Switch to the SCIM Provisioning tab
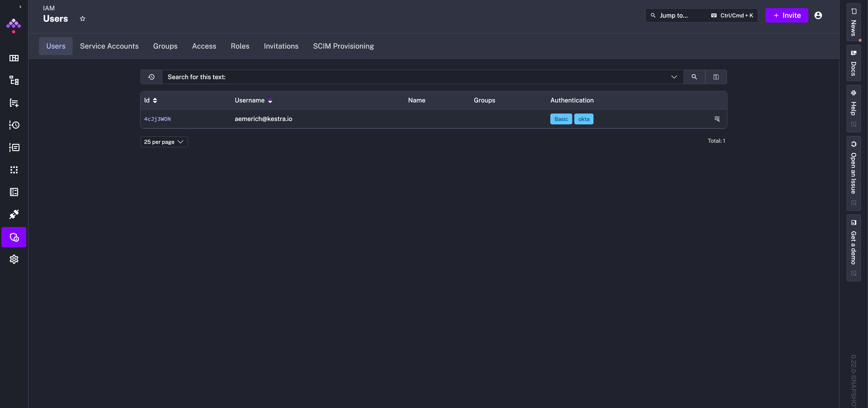The image size is (868, 408). click(343, 46)
